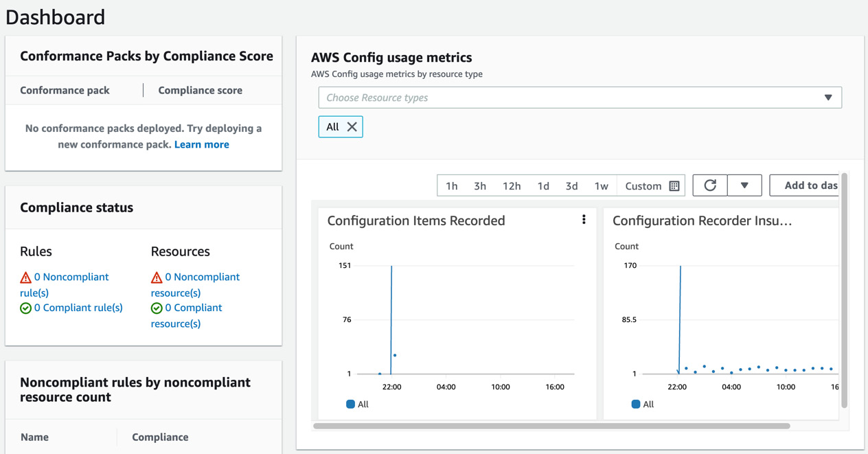Click the AWS Config usage metrics heading
Screen dimensions: 868x454
(391, 58)
